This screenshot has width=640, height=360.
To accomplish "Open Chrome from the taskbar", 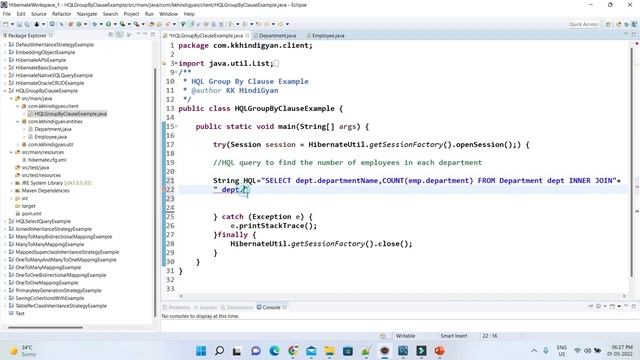I will 293,351.
